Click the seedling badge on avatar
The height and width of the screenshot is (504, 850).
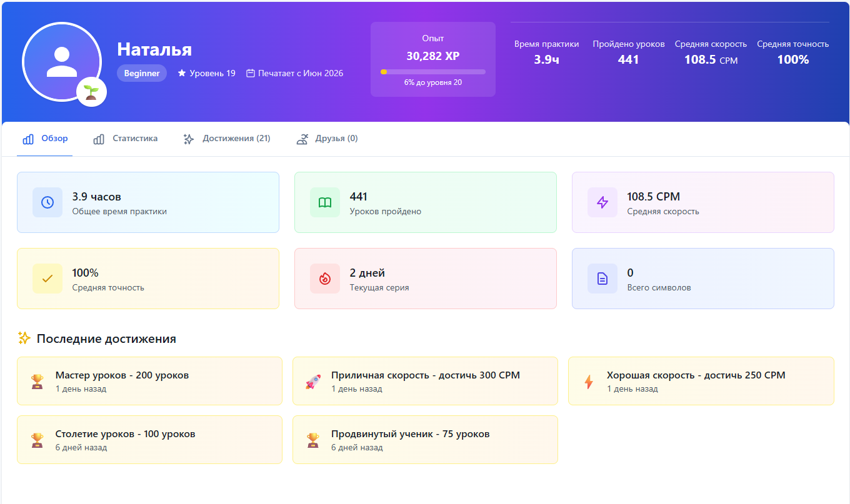[92, 92]
